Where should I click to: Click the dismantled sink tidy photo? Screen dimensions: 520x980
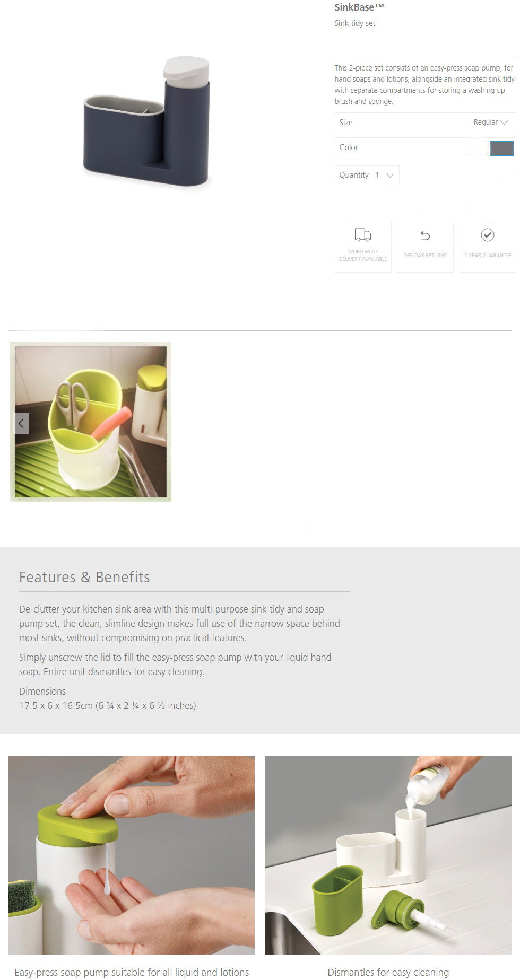[388, 855]
